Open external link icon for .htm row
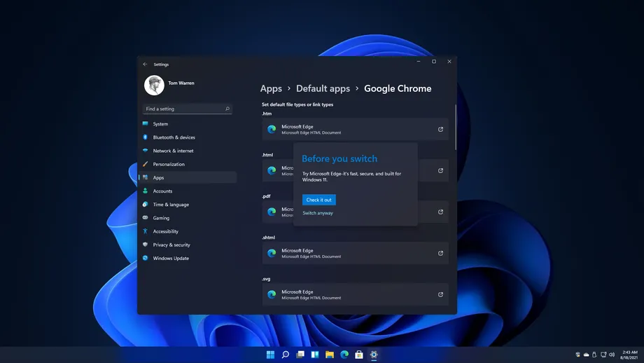 (440, 129)
